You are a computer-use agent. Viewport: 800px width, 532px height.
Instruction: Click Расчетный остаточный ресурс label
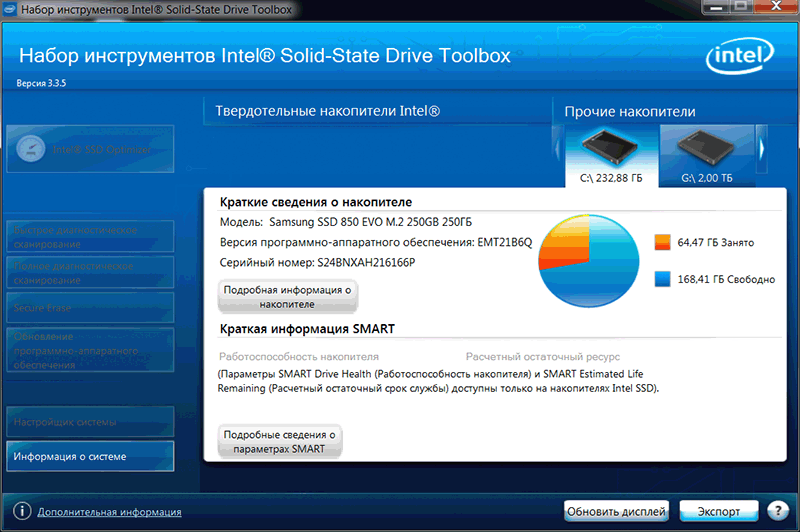coord(543,357)
